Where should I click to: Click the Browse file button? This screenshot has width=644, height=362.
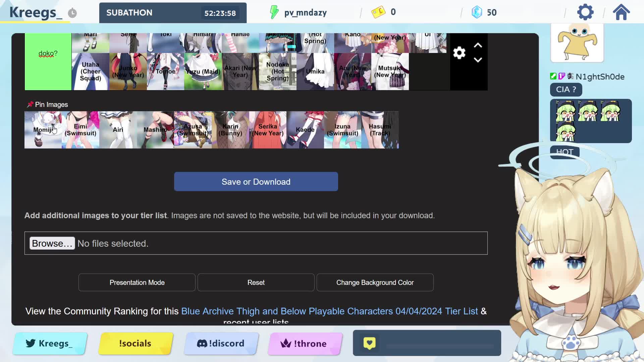(52, 243)
